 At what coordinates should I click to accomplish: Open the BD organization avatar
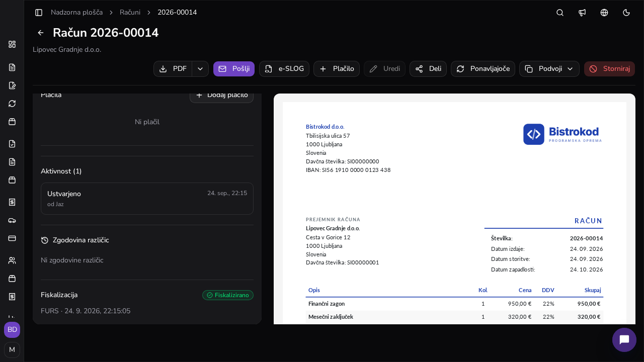(12, 330)
